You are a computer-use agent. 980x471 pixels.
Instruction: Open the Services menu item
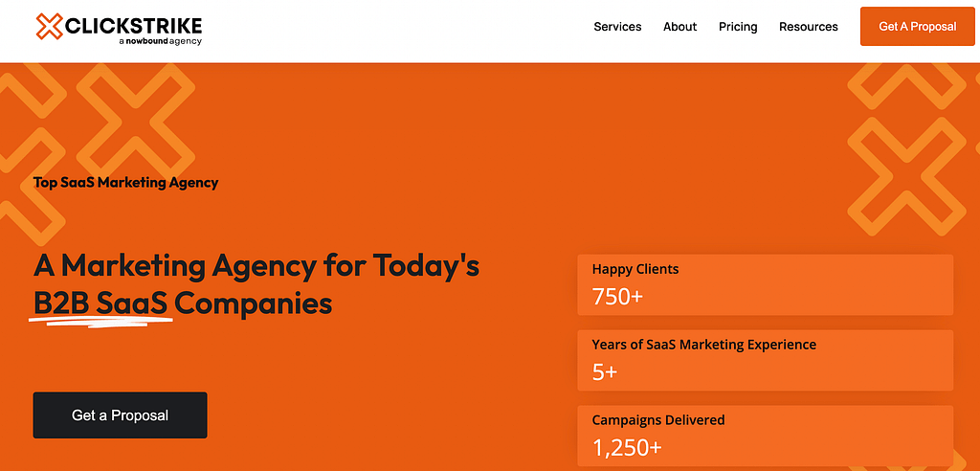(x=617, y=27)
